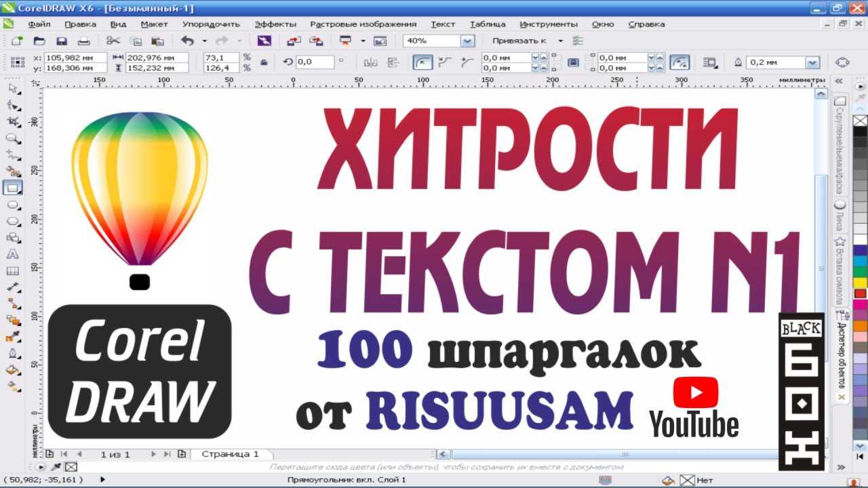This screenshot has width=868, height=488.
Task: Open the outline width 0,2 мм dropdown
Action: tap(812, 62)
